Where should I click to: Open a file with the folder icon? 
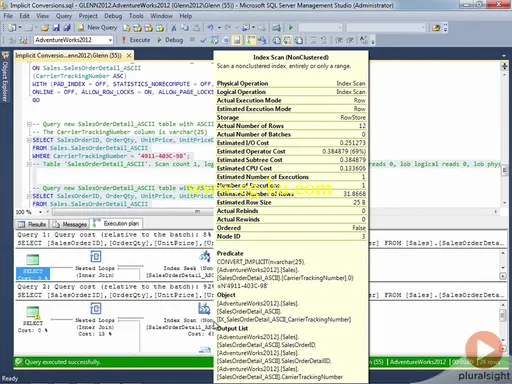[45, 28]
